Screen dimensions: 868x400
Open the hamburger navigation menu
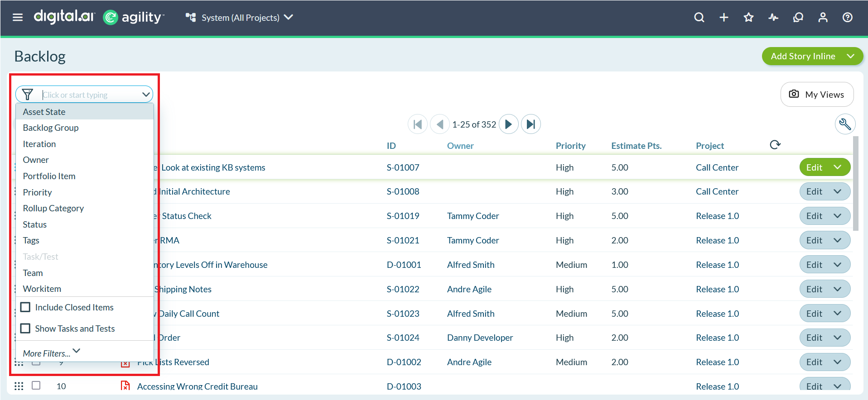(x=18, y=17)
